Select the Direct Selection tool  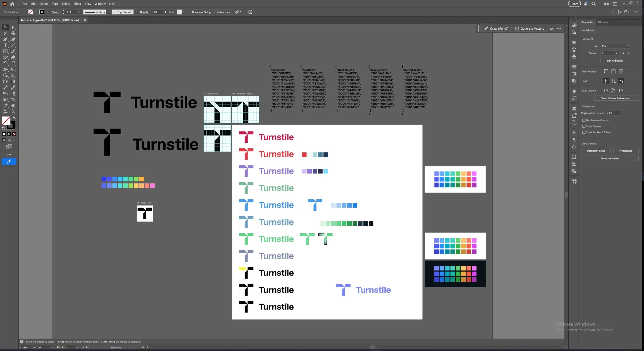pos(13,27)
